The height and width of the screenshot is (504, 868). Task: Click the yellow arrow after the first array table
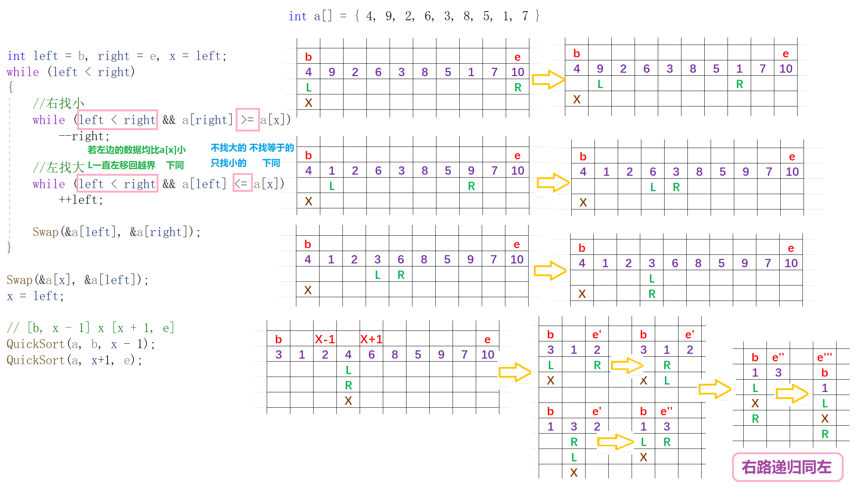click(x=548, y=79)
